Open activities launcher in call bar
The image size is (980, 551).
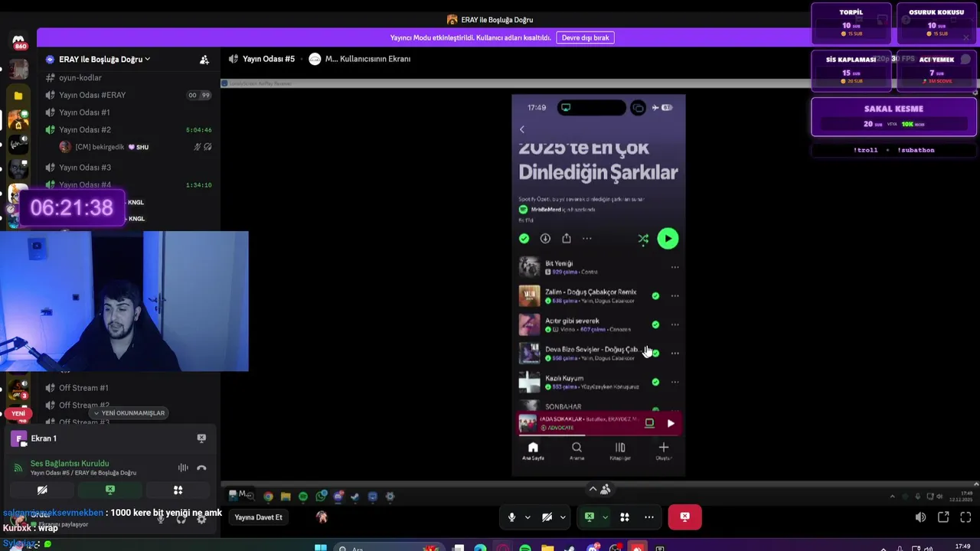[x=624, y=517]
